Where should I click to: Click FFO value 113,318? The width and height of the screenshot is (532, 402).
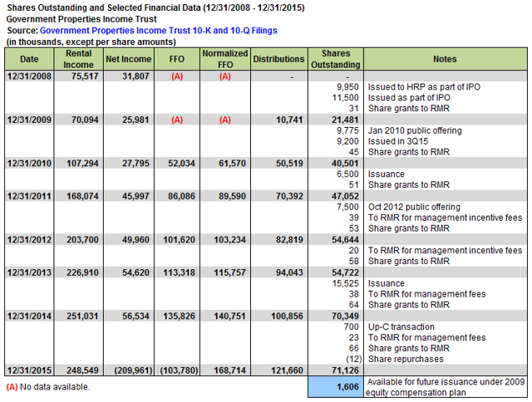[x=180, y=272]
